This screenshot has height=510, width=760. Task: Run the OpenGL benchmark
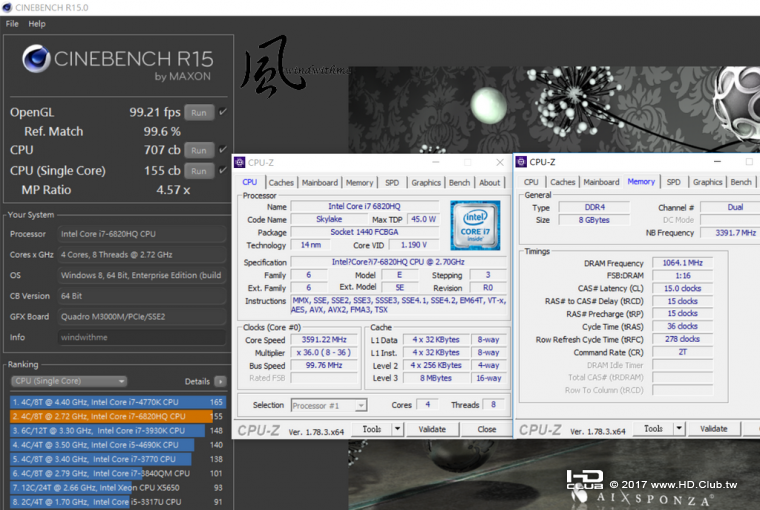click(x=198, y=113)
